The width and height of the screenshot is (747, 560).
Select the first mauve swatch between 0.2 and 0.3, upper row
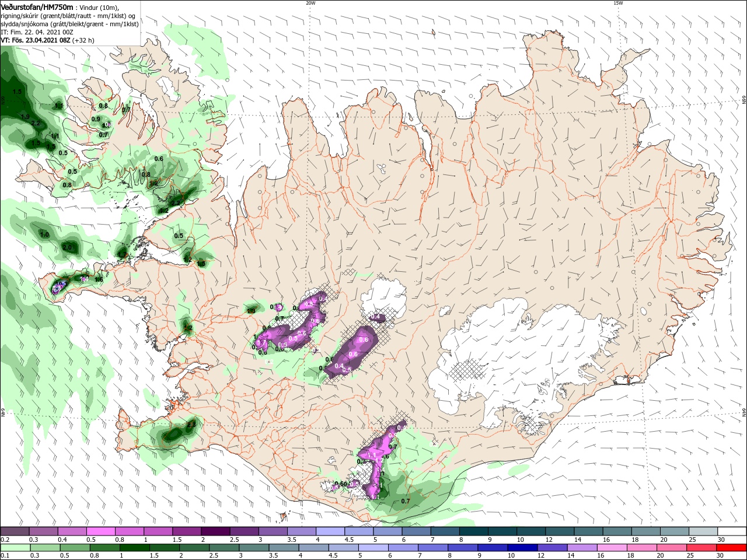[15, 531]
